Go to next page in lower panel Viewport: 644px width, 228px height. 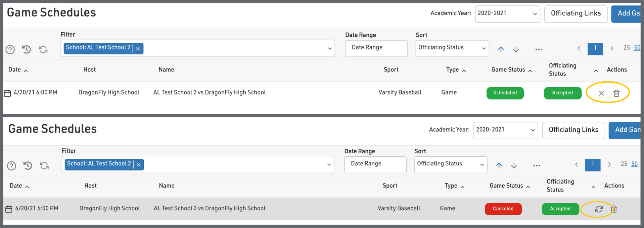(609, 164)
